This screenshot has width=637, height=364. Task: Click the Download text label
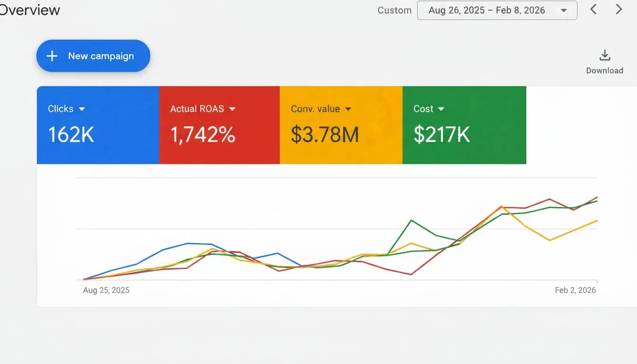point(604,71)
